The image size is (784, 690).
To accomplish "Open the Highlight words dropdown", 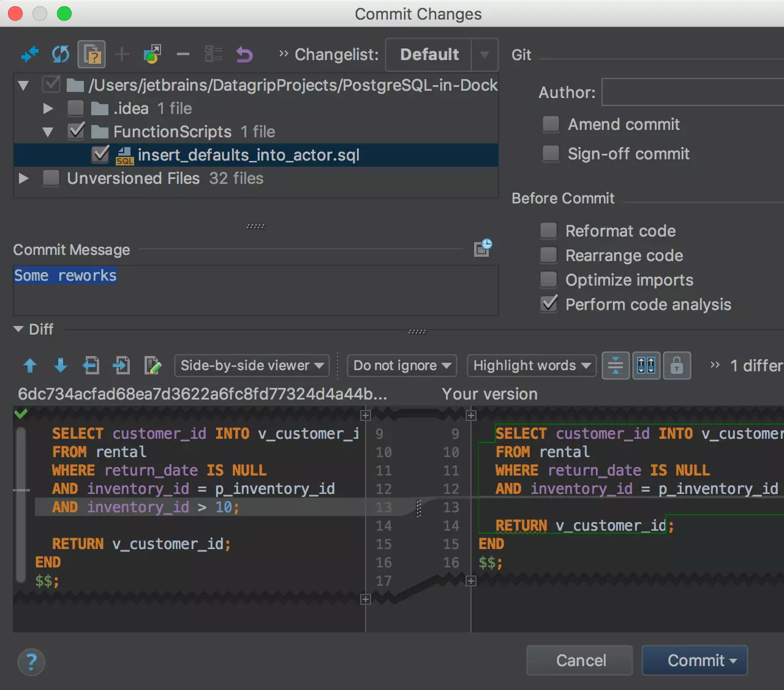I will point(531,366).
